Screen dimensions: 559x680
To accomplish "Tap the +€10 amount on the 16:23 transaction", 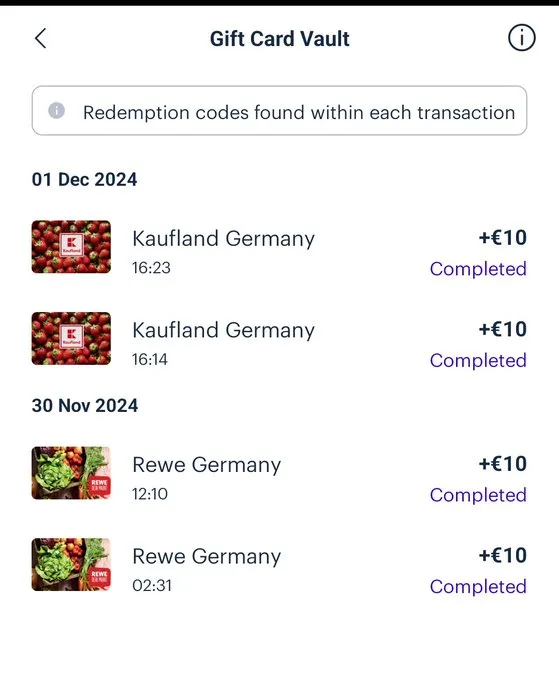I will coord(503,238).
